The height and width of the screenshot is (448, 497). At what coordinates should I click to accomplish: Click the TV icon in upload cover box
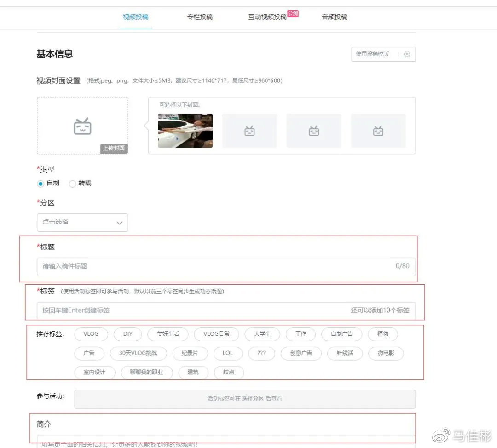[x=82, y=126]
